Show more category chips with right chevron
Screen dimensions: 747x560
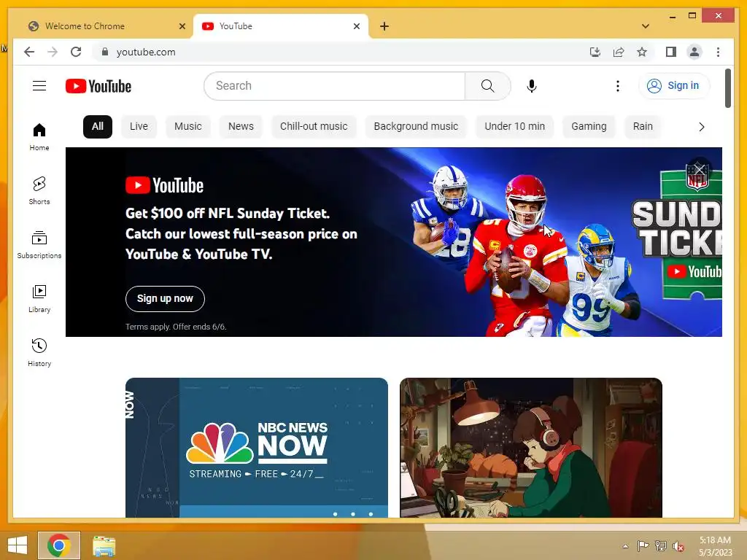[701, 127]
